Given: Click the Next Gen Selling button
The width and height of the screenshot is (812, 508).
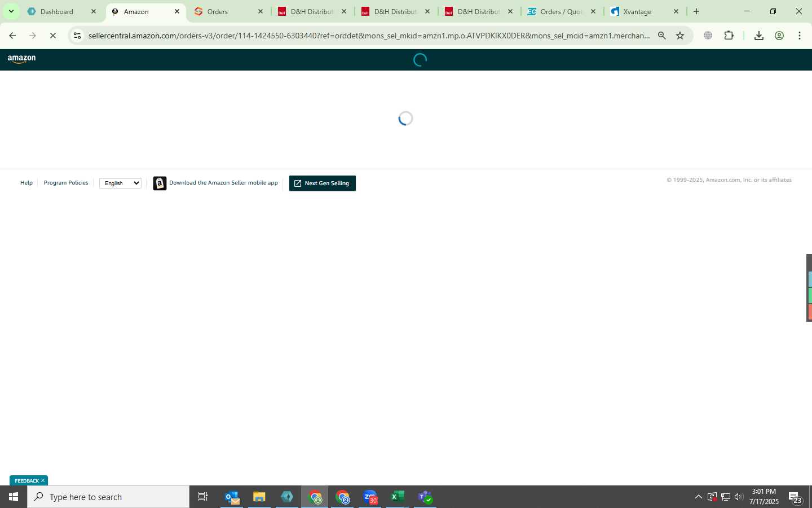Looking at the screenshot, I should pos(323,183).
